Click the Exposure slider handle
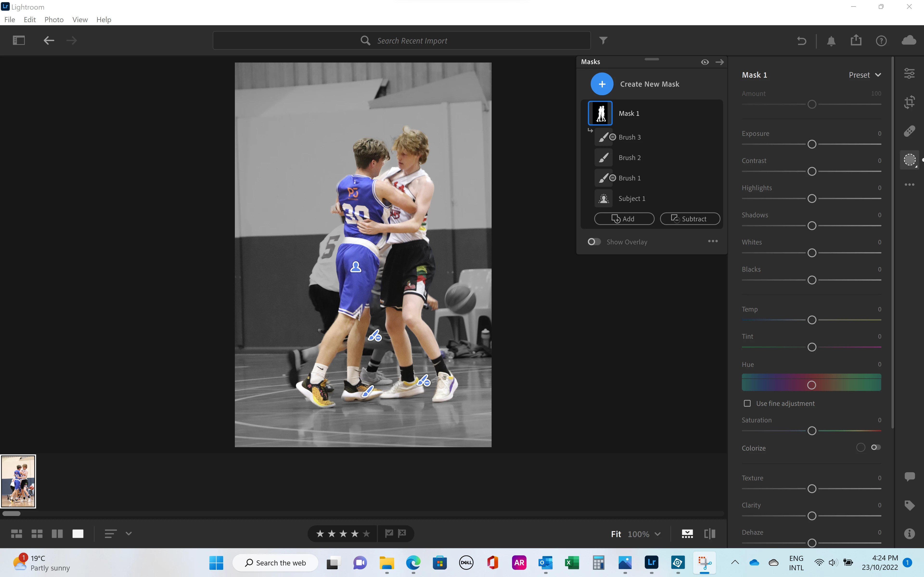924x577 pixels. [812, 144]
